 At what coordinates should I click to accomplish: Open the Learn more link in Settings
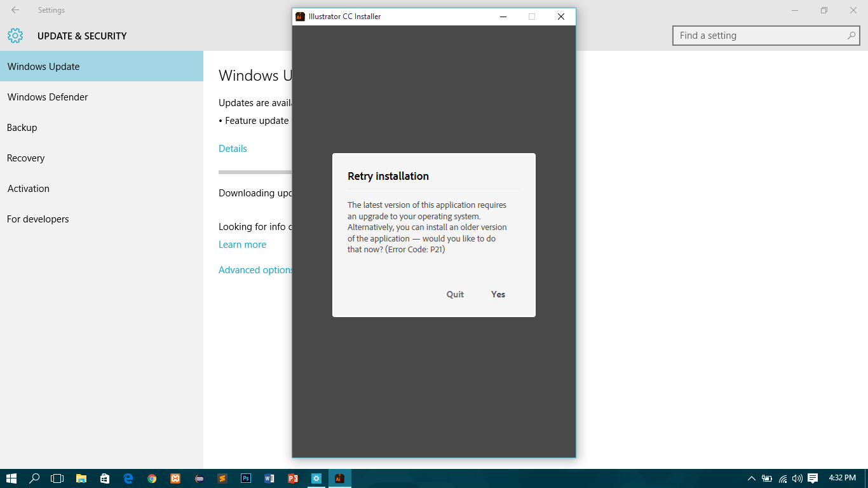(242, 245)
